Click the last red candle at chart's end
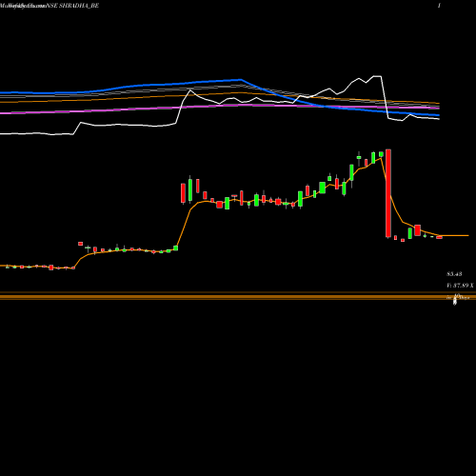Image resolution: width=476 pixels, height=476 pixels. point(439,237)
